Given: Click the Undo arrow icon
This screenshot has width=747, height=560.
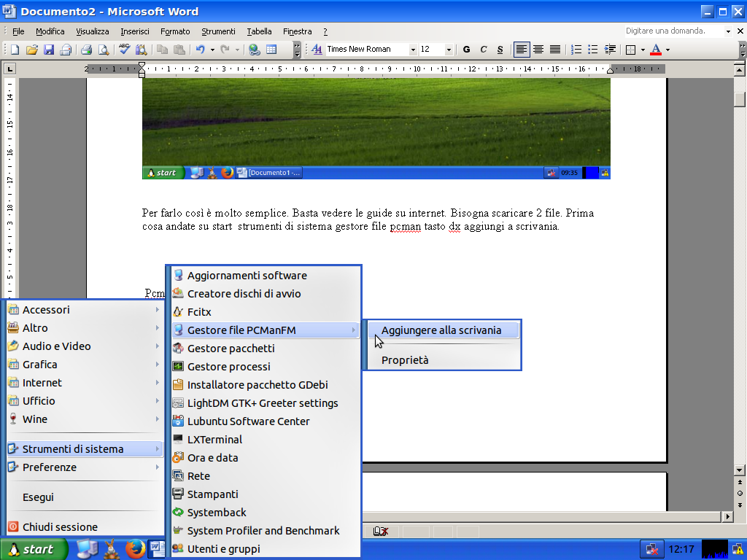Looking at the screenshot, I should 200,50.
